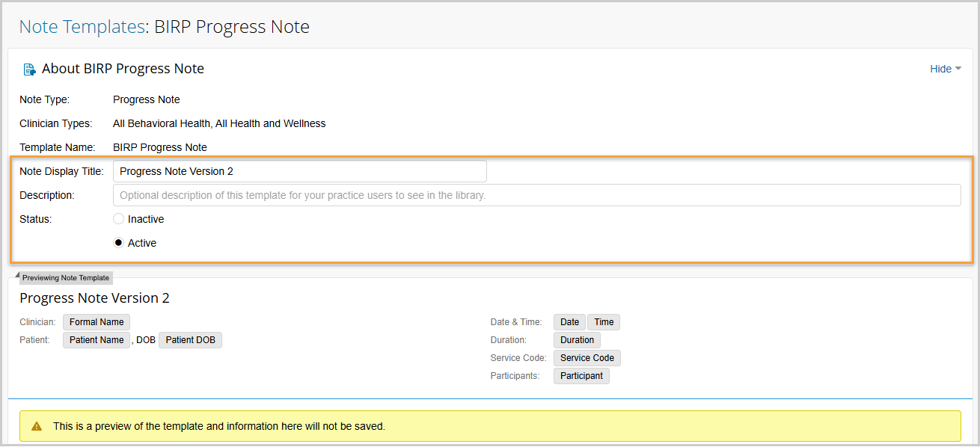Open the Note Templates breadcrumb link
Image resolution: width=980 pixels, height=447 pixels.
[x=82, y=27]
